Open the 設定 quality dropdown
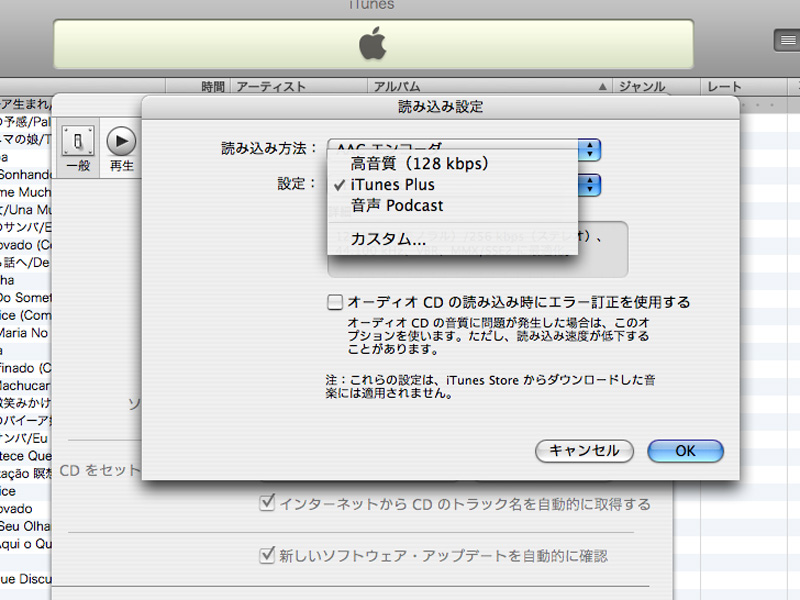Viewport: 800px width, 600px height. (x=591, y=185)
